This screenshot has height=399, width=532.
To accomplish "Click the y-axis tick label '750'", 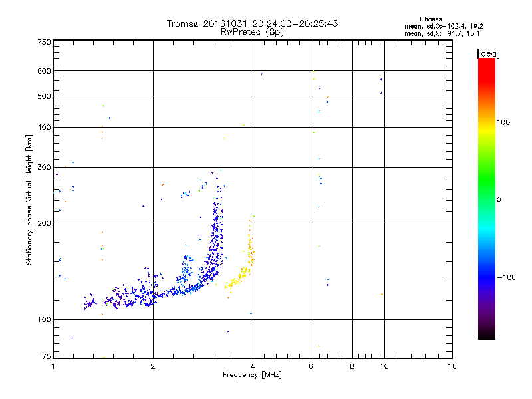I will (45, 42).
